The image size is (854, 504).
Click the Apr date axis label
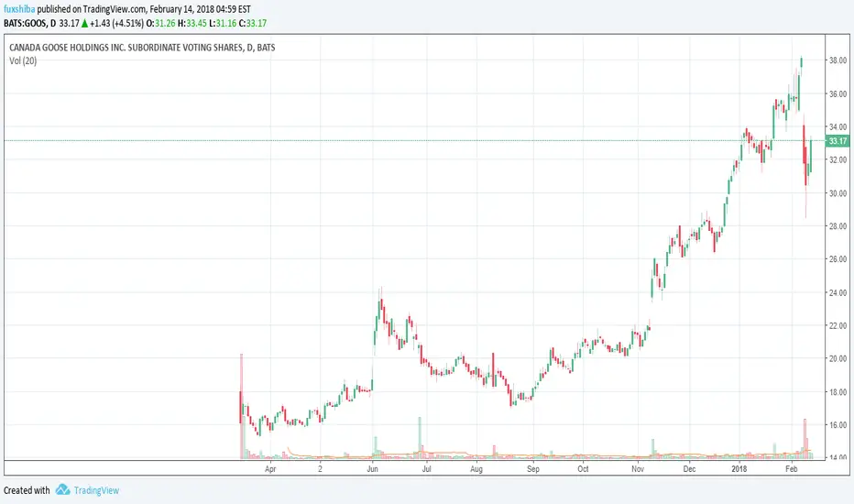click(x=270, y=468)
